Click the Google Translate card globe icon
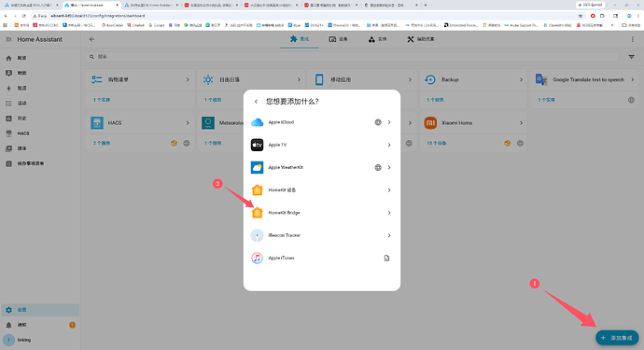Screen dimensions: 644x350 631,100
